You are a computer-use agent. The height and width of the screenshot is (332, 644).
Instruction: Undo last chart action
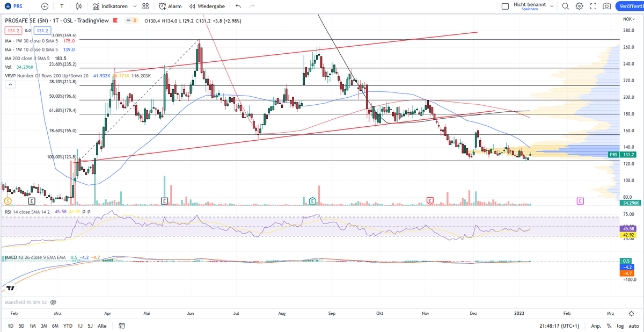[238, 6]
